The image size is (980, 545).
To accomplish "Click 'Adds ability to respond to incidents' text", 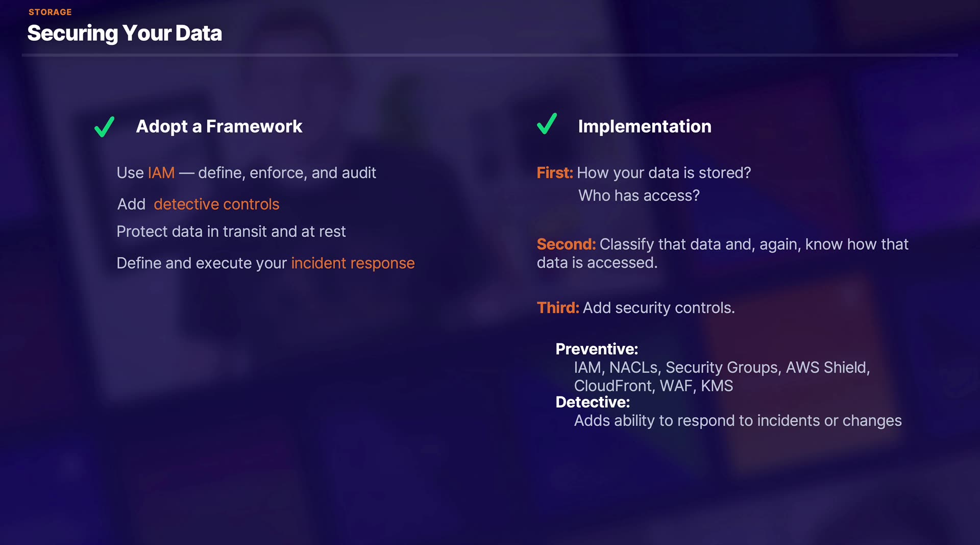I will tap(738, 420).
